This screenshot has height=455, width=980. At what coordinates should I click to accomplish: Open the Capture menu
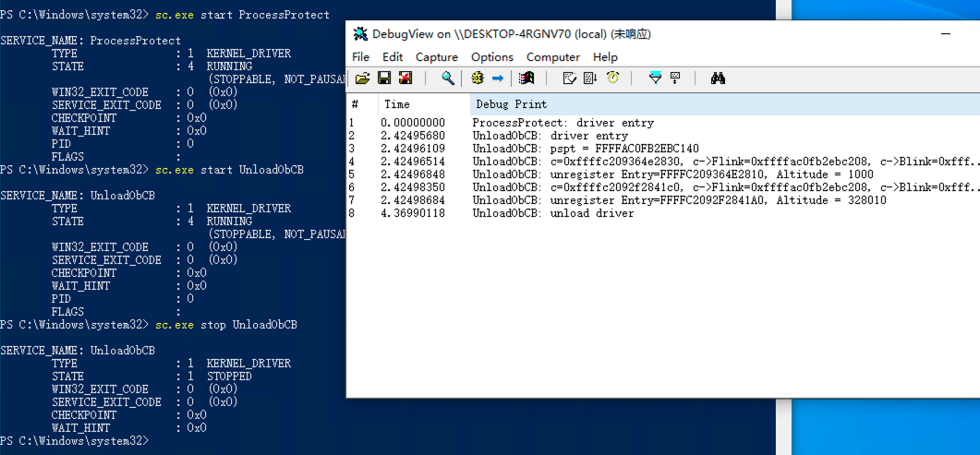click(436, 56)
